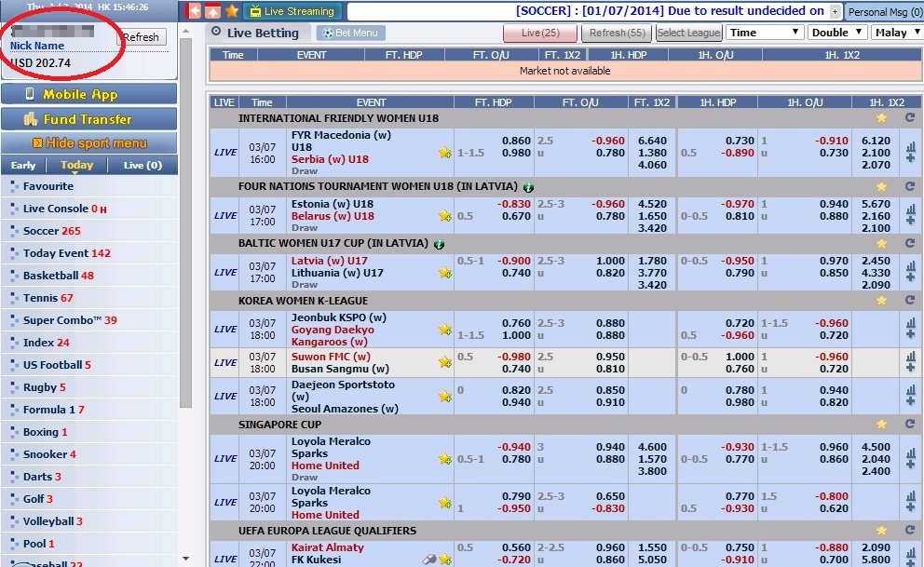Viewport: 924px width, 567px height.
Task: Add Jeonbuk KSPO match to favourites
Action: pos(445,330)
